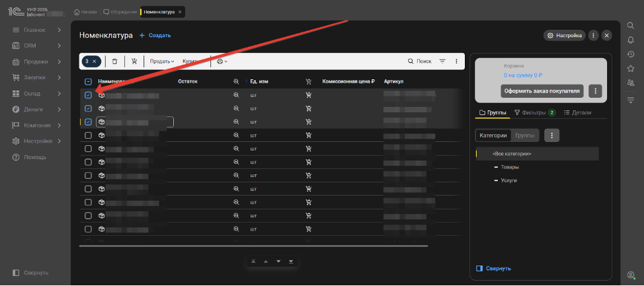644x286 pixels.
Task: Check the fourth product row checkbox
Action: (x=89, y=135)
